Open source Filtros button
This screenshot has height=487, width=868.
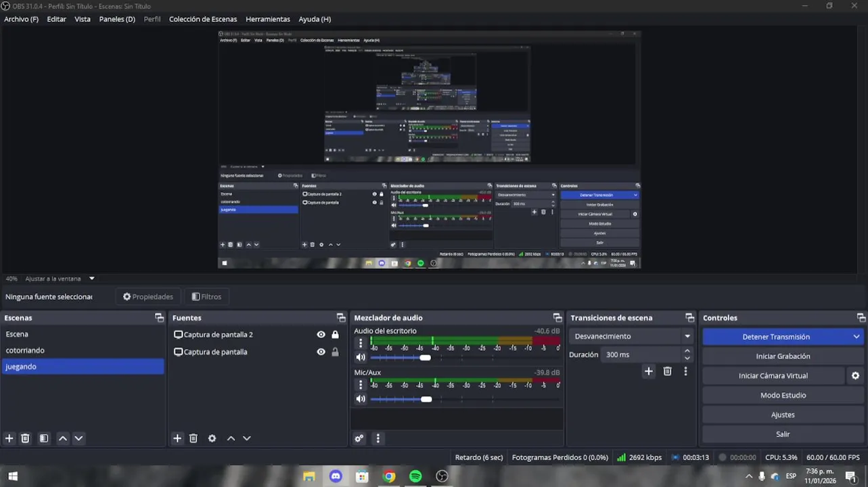206,296
